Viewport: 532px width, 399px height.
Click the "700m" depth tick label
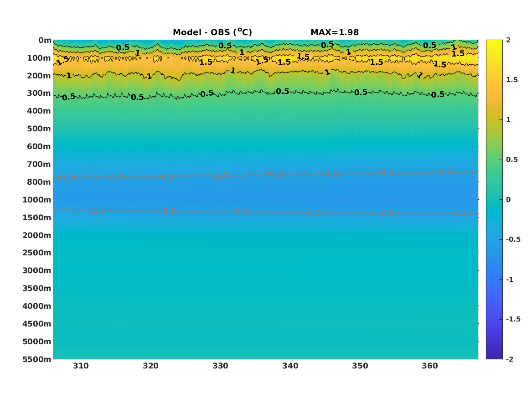(x=39, y=164)
